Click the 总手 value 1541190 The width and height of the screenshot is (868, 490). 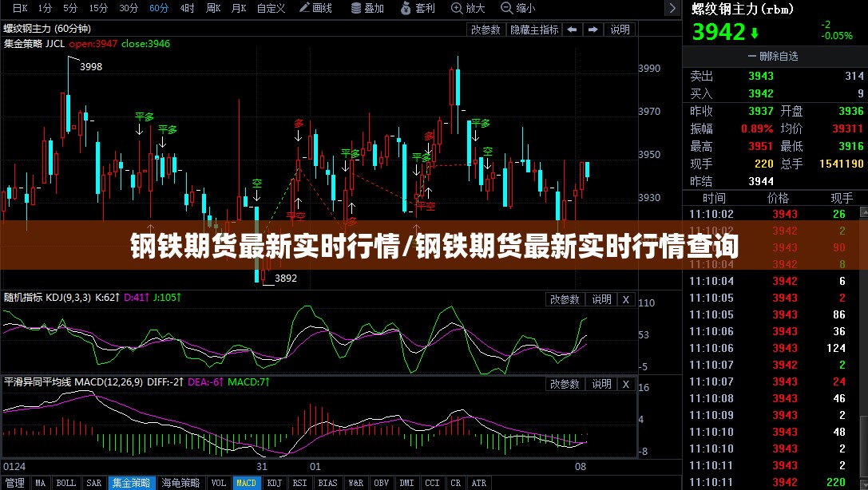tap(842, 164)
